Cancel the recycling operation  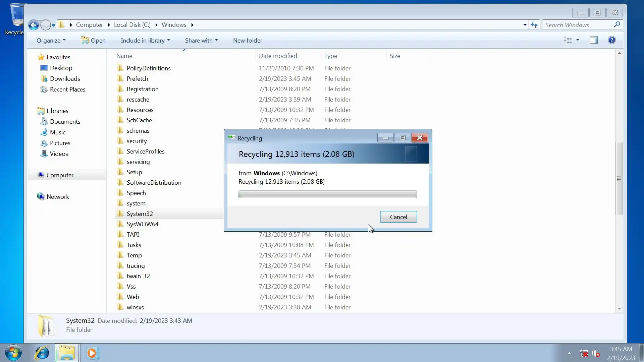pyautogui.click(x=398, y=217)
